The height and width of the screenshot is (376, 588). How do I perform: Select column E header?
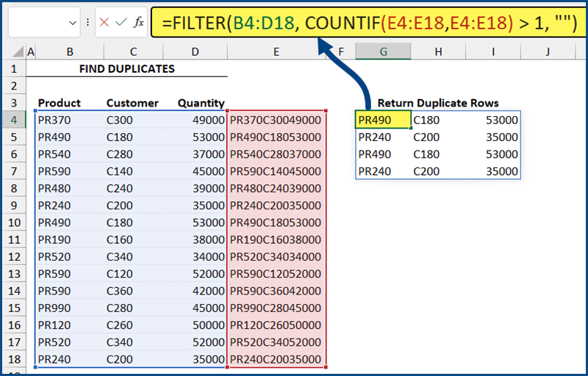(276, 51)
